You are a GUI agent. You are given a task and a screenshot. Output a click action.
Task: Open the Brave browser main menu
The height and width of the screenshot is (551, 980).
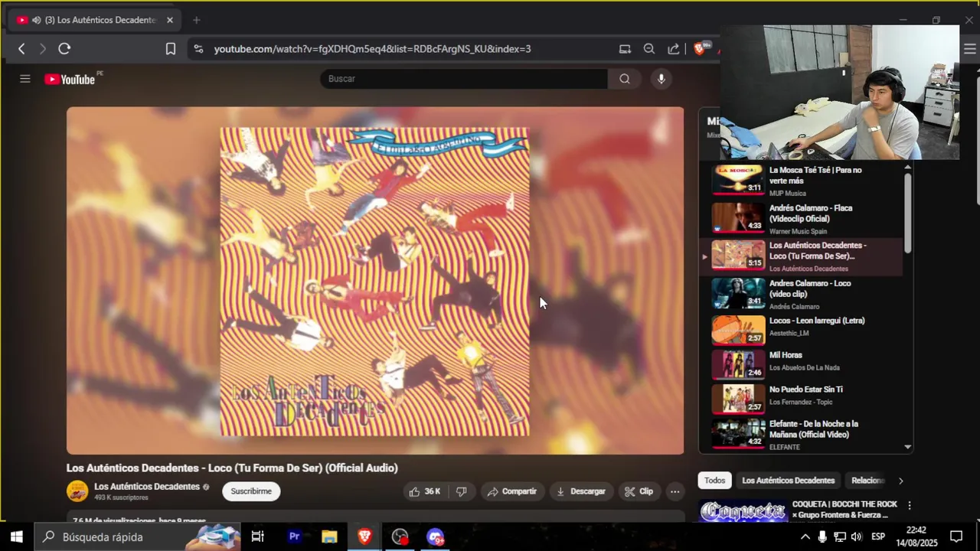coord(969,49)
